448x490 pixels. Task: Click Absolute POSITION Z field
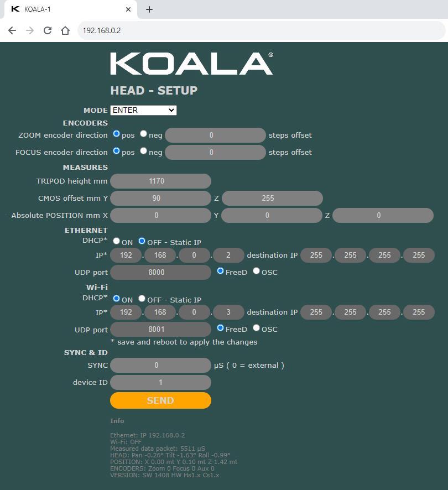pyautogui.click(x=383, y=215)
